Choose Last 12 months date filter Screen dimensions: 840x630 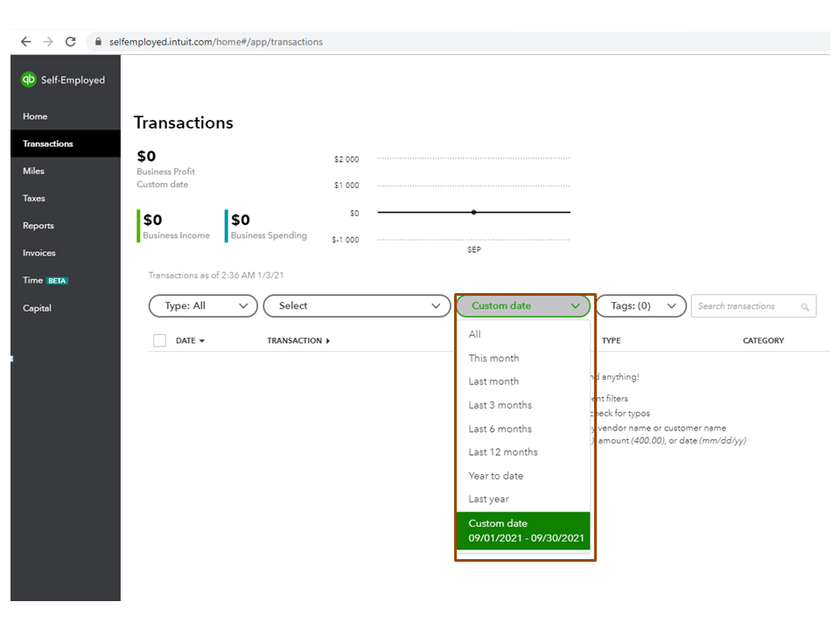[523, 452]
